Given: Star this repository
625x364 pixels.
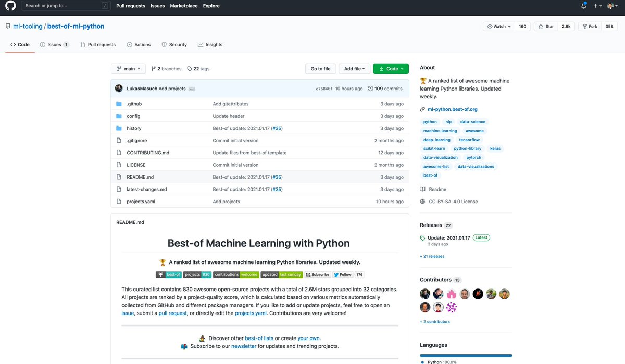Looking at the screenshot, I should click(546, 26).
